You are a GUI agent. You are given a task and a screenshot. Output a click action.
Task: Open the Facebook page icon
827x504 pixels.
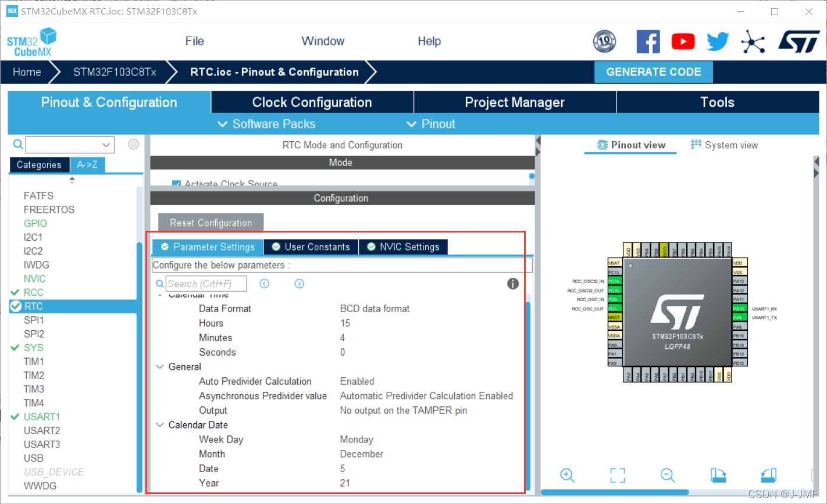(x=648, y=42)
